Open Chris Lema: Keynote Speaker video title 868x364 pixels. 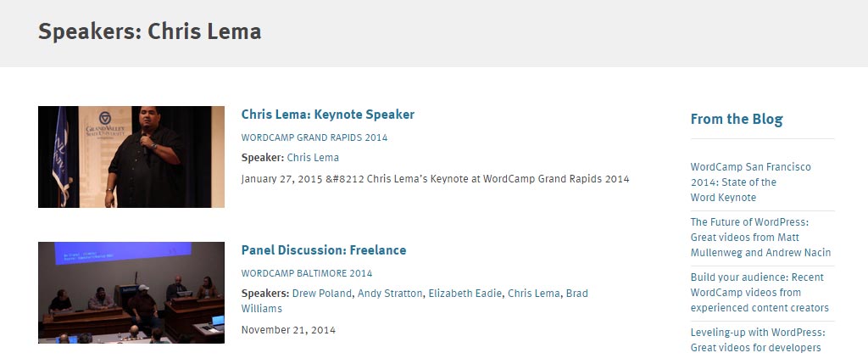coord(328,115)
